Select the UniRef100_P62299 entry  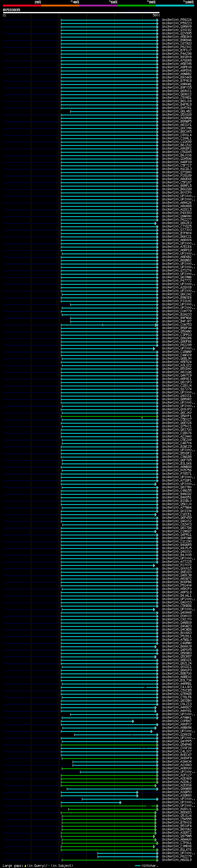176,345
